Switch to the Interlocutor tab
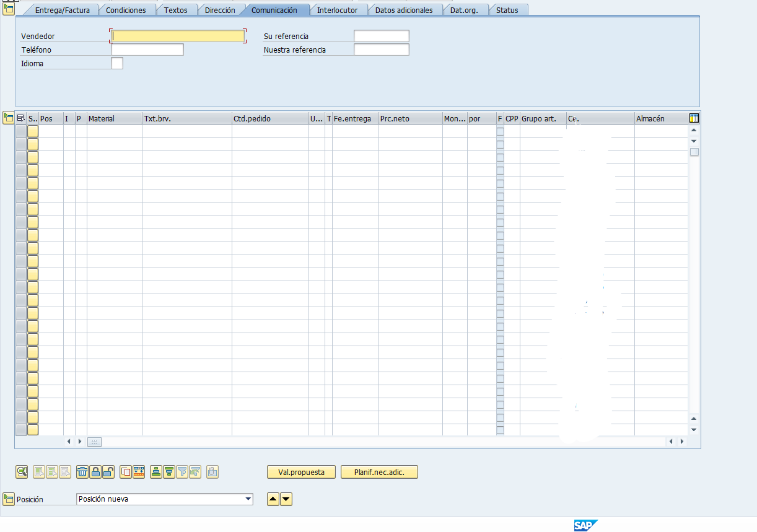This screenshot has width=757, height=532. [x=338, y=10]
